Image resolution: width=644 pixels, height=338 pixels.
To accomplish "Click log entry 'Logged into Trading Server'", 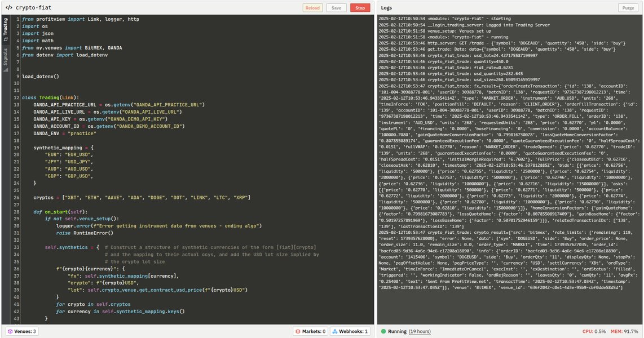I will click(464, 25).
